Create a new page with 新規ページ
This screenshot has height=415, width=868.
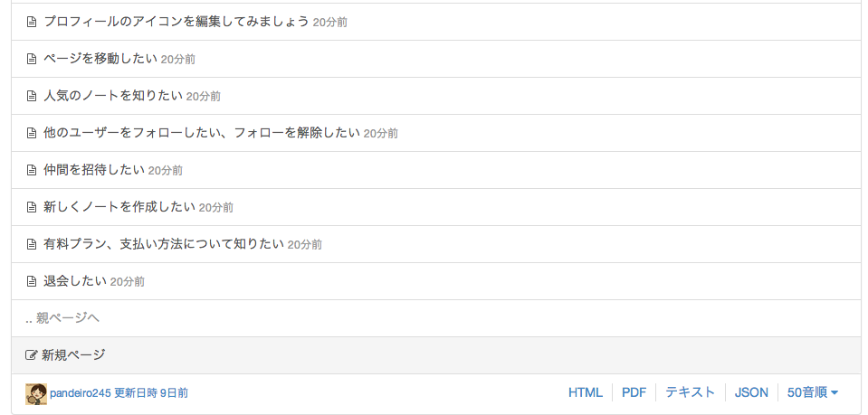(73, 355)
